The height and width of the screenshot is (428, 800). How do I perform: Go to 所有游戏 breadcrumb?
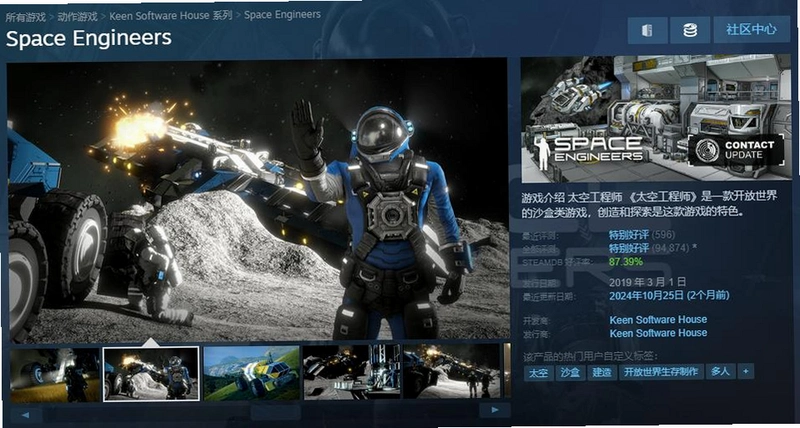click(26, 17)
